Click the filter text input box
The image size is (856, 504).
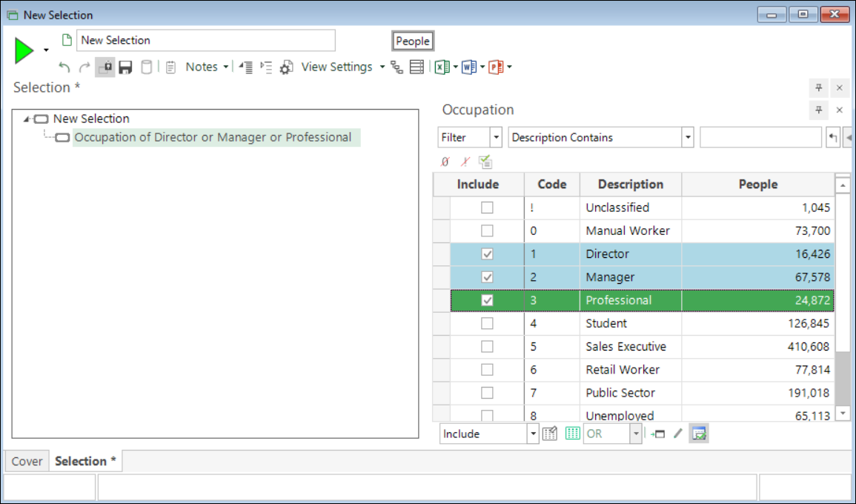tap(760, 138)
